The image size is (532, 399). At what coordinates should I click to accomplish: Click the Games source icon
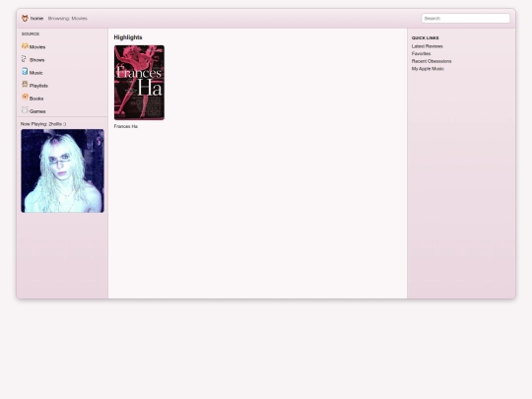pos(25,110)
